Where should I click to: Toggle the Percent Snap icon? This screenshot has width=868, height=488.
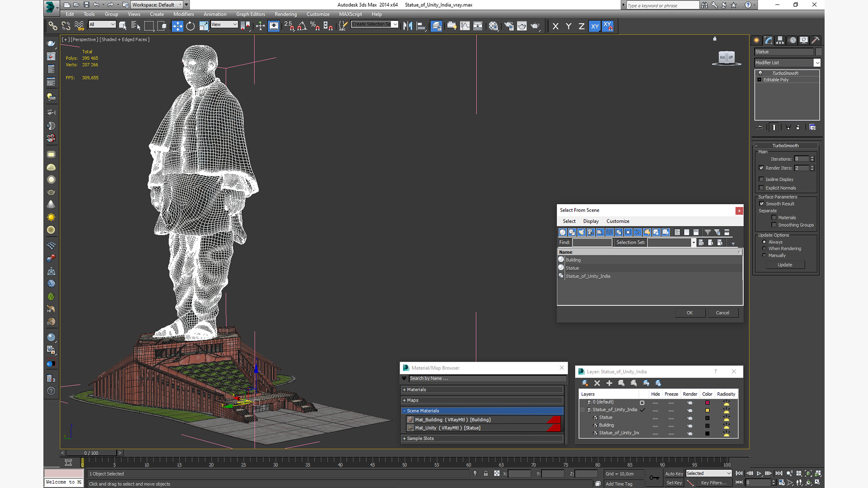(315, 26)
